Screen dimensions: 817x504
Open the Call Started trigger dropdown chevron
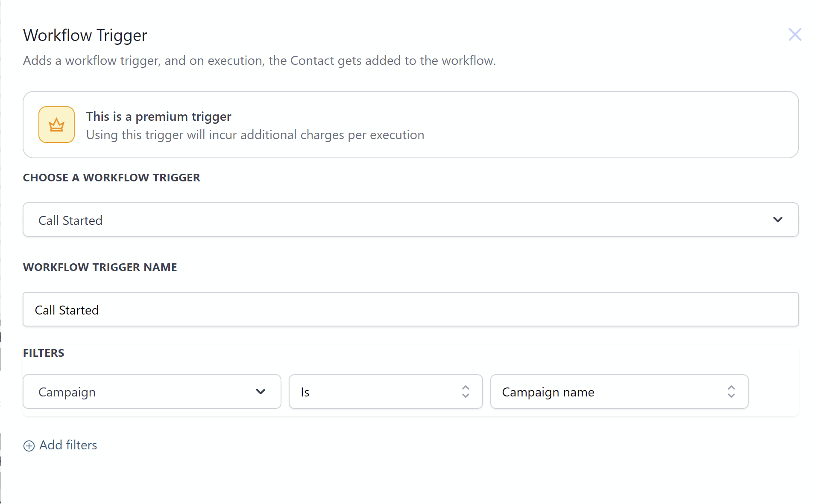point(777,220)
